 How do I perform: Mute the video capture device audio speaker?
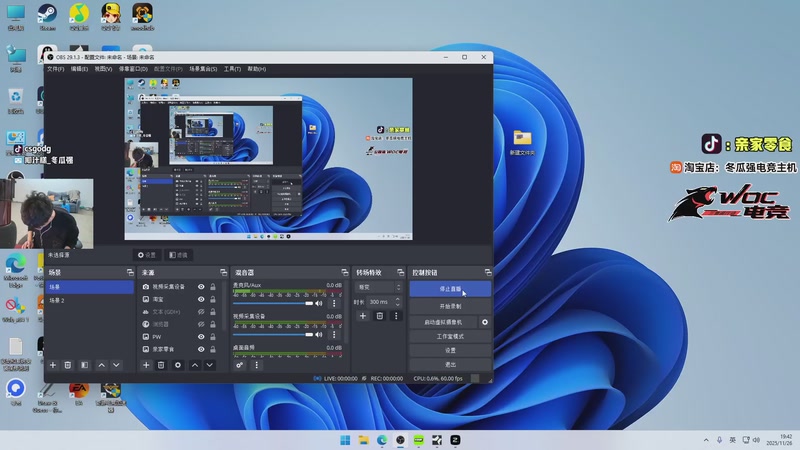click(x=319, y=334)
